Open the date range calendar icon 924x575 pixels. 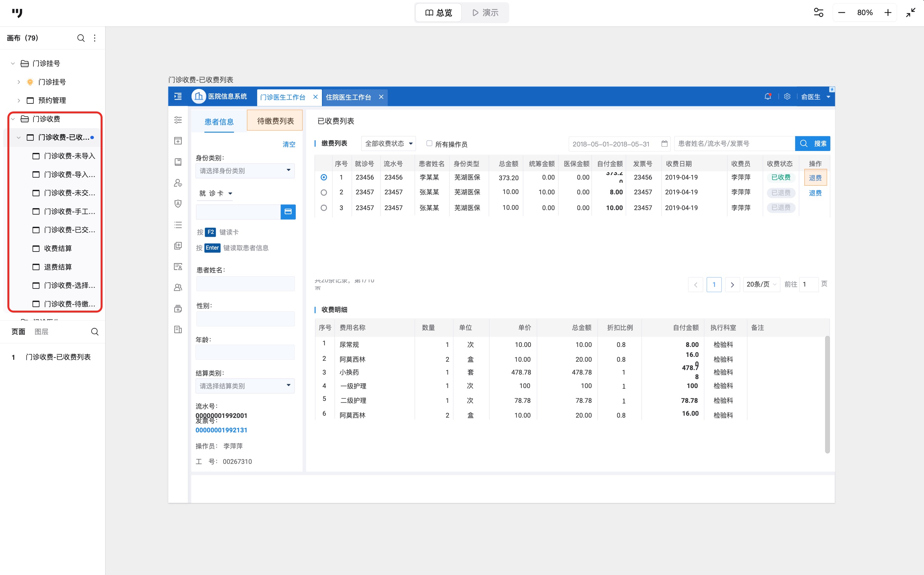(x=664, y=144)
